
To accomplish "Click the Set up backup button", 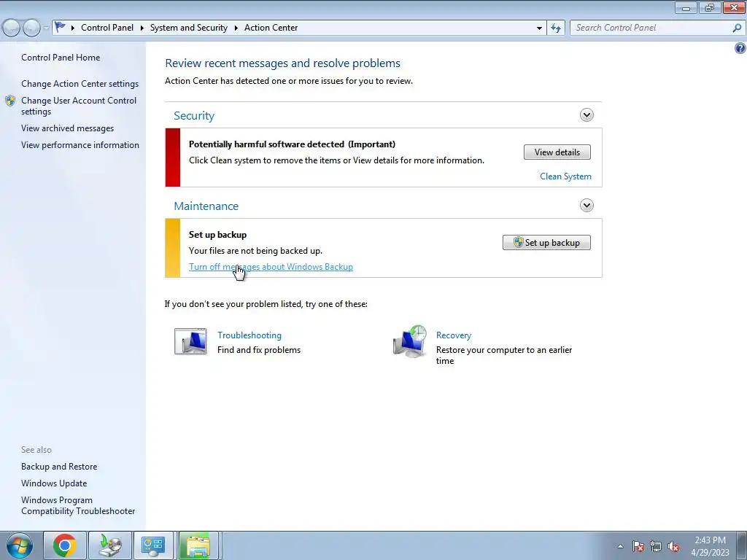I will pyautogui.click(x=546, y=242).
